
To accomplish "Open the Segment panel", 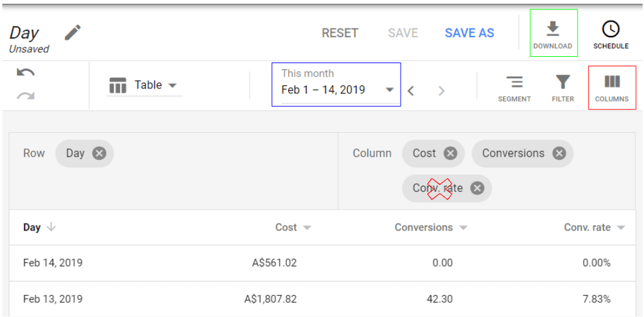I will coord(514,88).
